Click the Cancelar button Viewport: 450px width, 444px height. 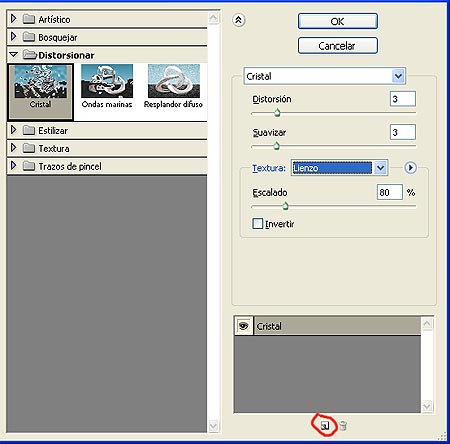[338, 46]
